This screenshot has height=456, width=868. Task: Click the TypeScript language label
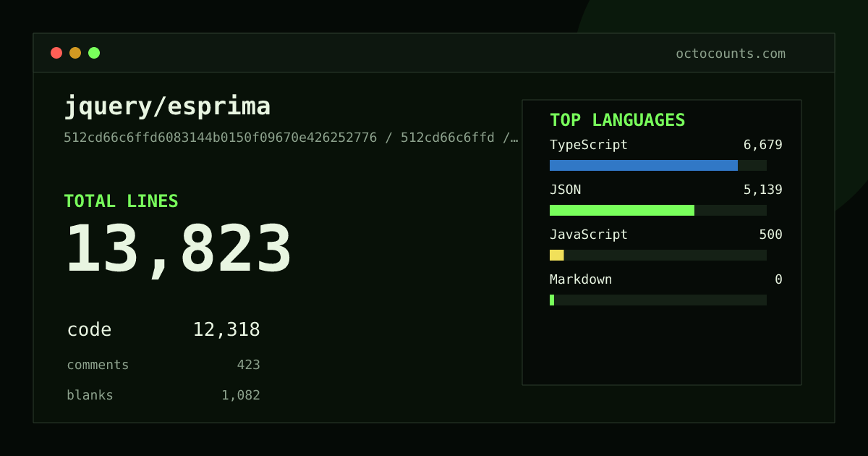[589, 145]
